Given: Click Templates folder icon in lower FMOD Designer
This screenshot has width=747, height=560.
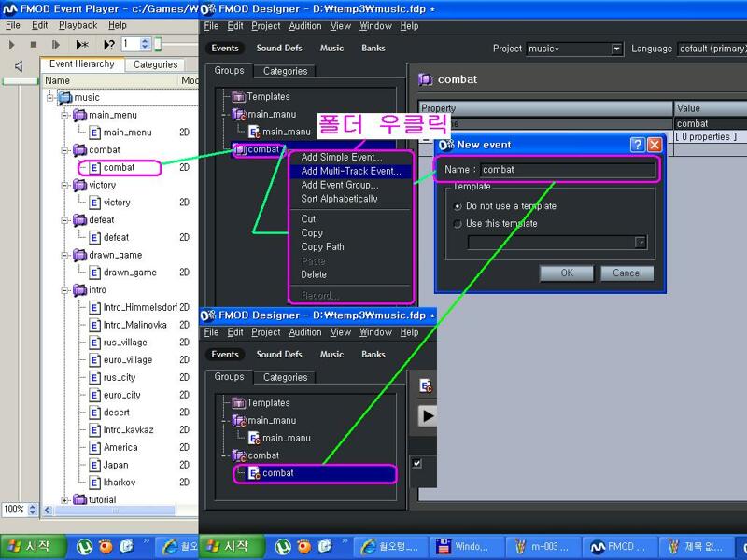Looking at the screenshot, I should [x=238, y=403].
